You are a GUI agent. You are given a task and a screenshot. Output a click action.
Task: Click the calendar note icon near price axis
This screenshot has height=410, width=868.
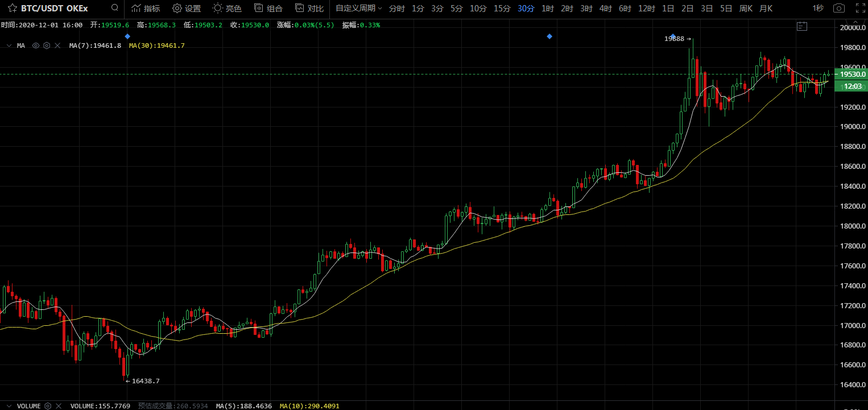[802, 26]
